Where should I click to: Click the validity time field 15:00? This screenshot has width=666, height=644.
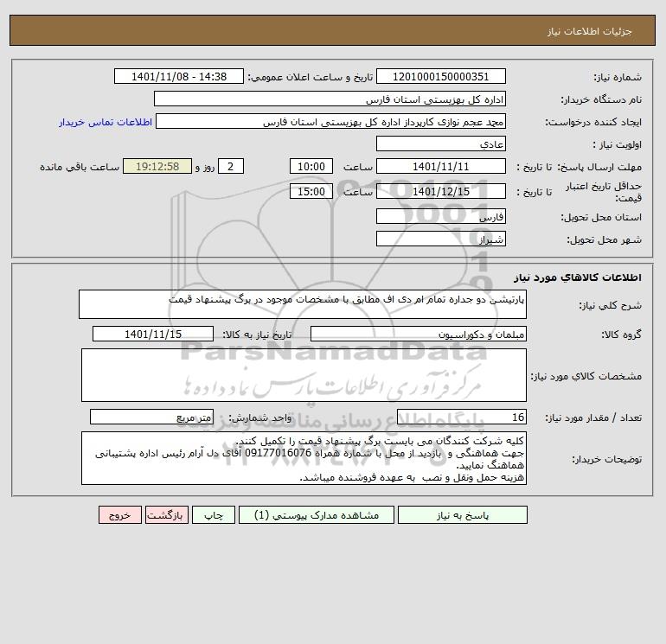[x=311, y=191]
